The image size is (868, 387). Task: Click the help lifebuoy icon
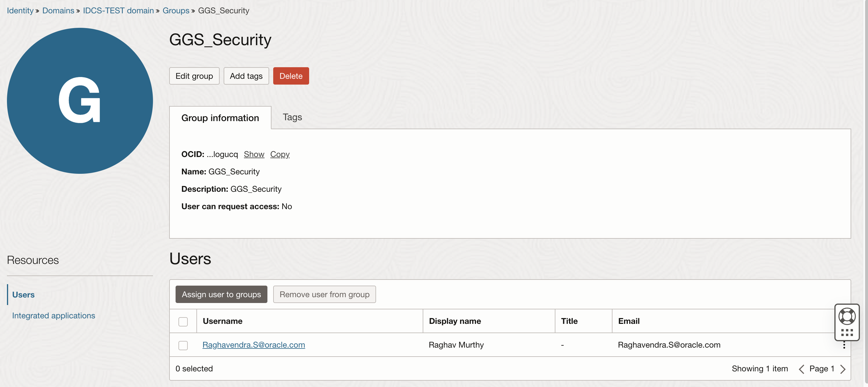847,316
